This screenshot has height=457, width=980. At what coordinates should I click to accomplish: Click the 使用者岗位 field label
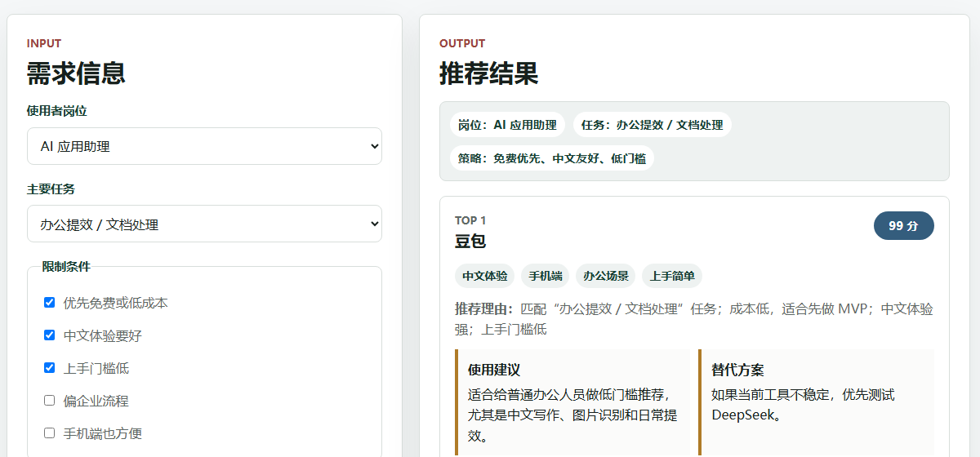[57, 111]
